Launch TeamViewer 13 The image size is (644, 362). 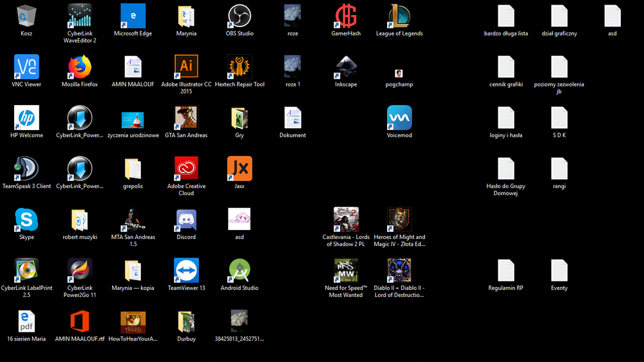click(186, 271)
